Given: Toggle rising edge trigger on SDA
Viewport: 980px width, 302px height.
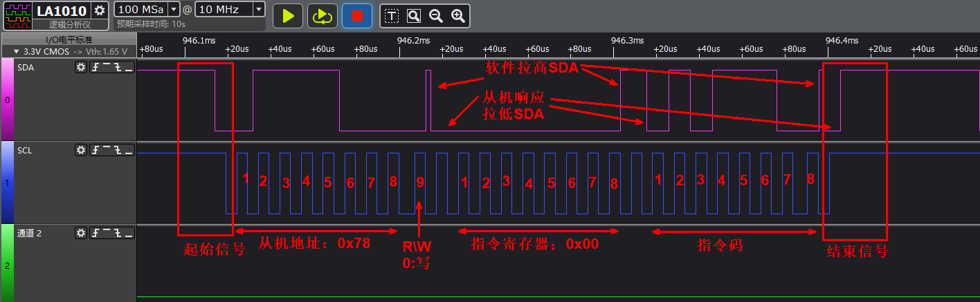Looking at the screenshot, I should pyautogui.click(x=96, y=67).
